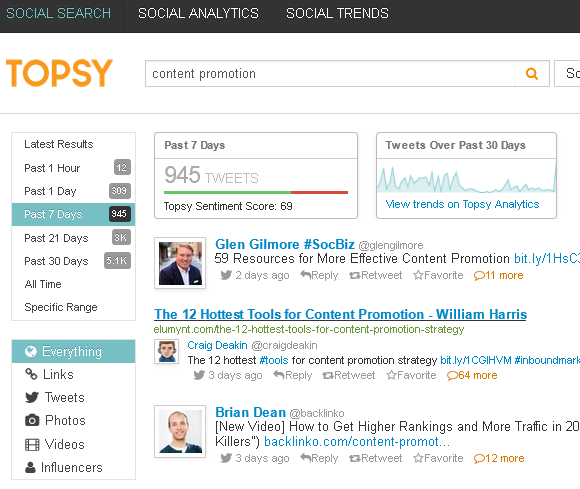Click the 5.1K count badge

click(117, 261)
